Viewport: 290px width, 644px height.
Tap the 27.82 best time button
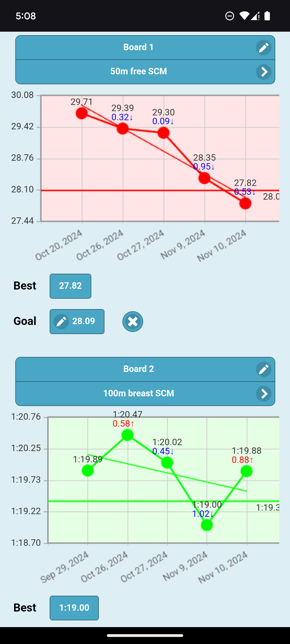tap(70, 286)
